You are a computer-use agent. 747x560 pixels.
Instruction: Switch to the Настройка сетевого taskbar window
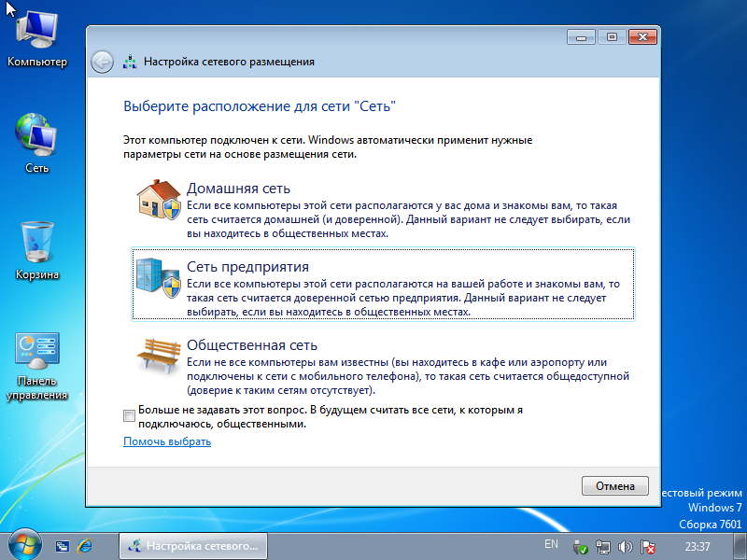point(193,545)
